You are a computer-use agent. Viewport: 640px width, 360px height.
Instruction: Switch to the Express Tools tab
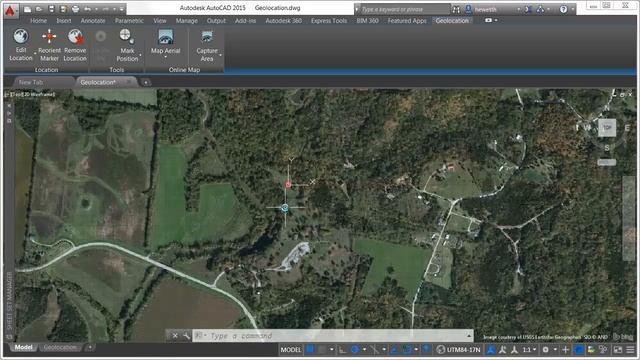pyautogui.click(x=329, y=20)
